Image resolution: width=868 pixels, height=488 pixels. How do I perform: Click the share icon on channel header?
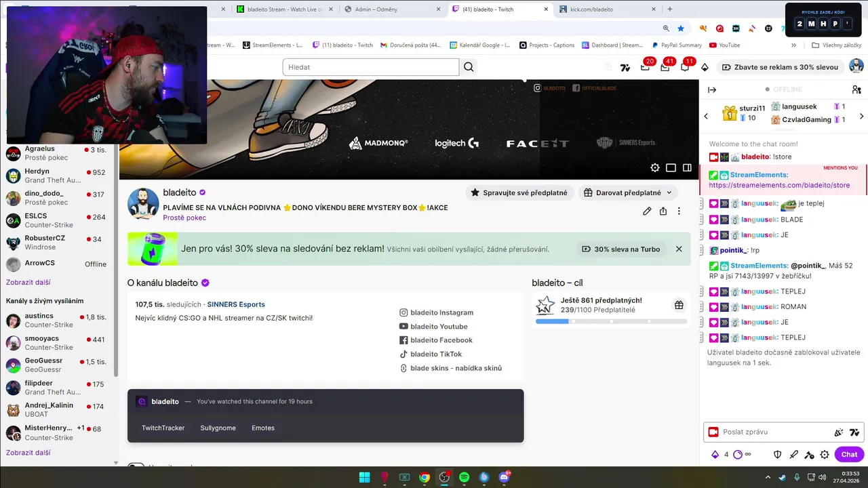tap(663, 211)
